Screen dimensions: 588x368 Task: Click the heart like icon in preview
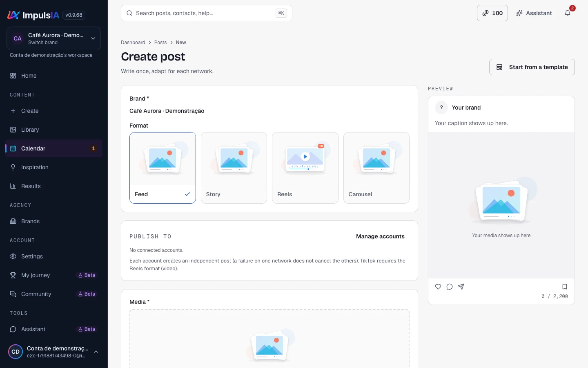pyautogui.click(x=438, y=287)
